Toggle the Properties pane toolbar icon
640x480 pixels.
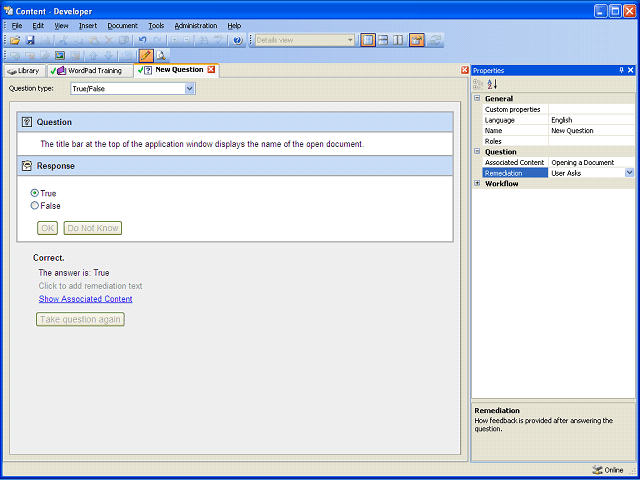coord(417,40)
